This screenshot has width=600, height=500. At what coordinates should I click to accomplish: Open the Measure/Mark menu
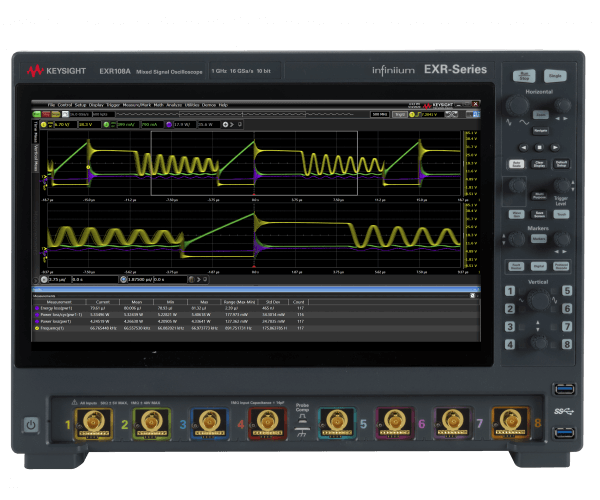pos(137,105)
